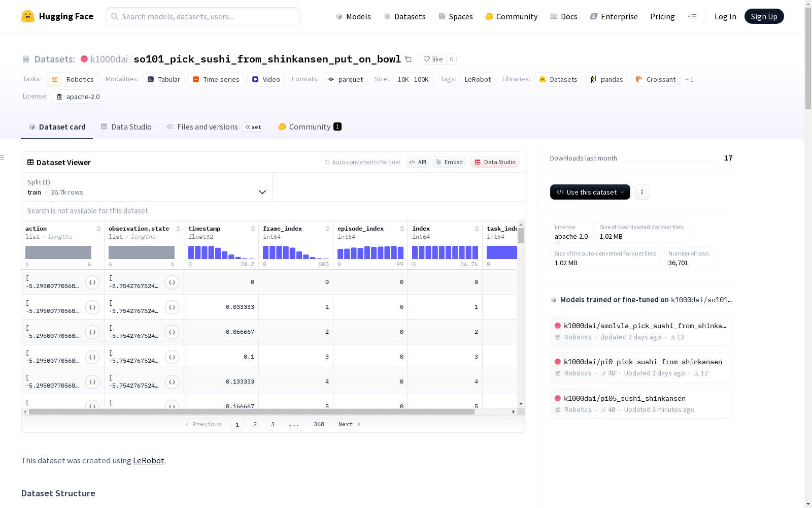Click the like heart button
Screen dimensions: 812x508
[433, 59]
